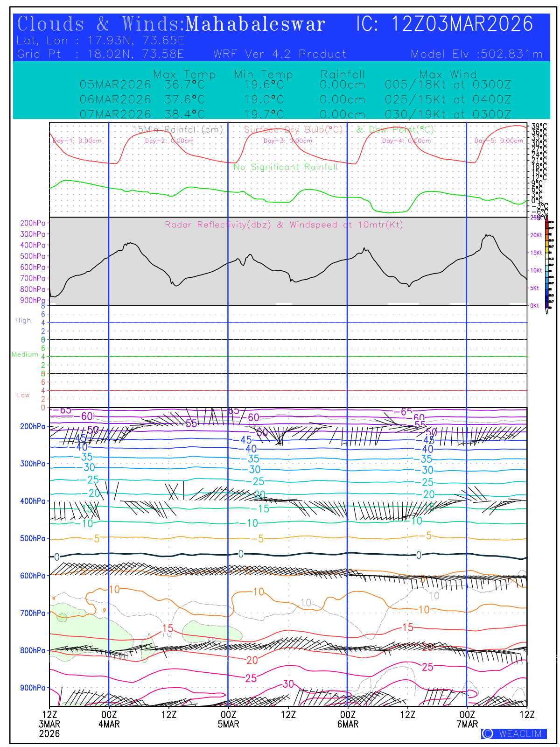Select the 06MAR2026 forecast summary row

[295, 99]
